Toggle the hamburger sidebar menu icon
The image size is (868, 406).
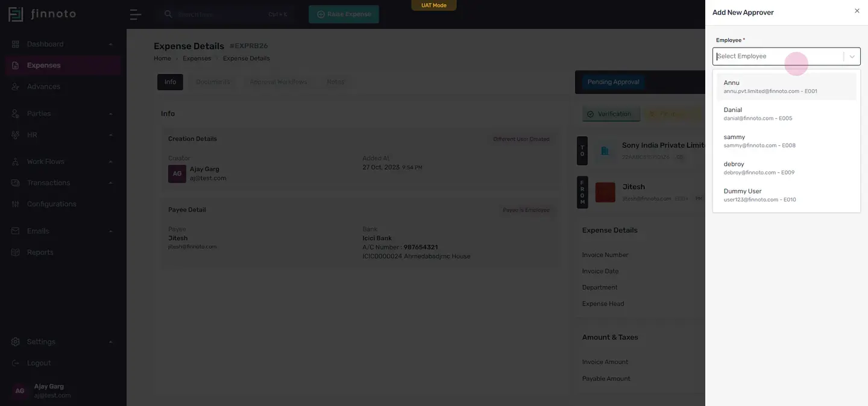136,14
